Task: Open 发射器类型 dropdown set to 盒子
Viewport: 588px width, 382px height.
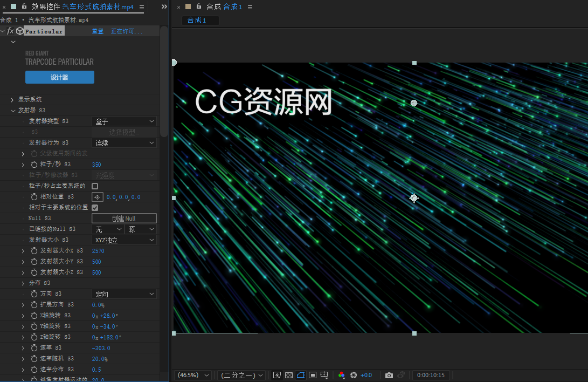Action: tap(124, 121)
